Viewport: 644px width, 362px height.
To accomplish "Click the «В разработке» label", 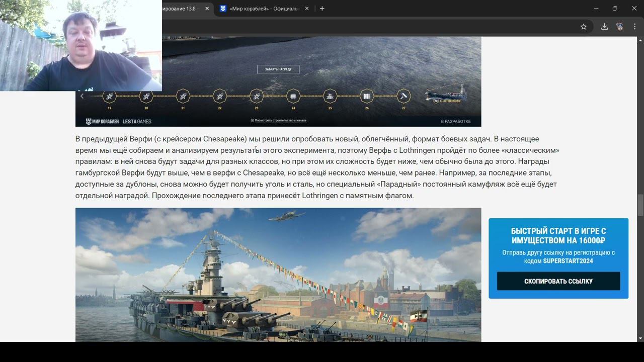I will pyautogui.click(x=456, y=121).
